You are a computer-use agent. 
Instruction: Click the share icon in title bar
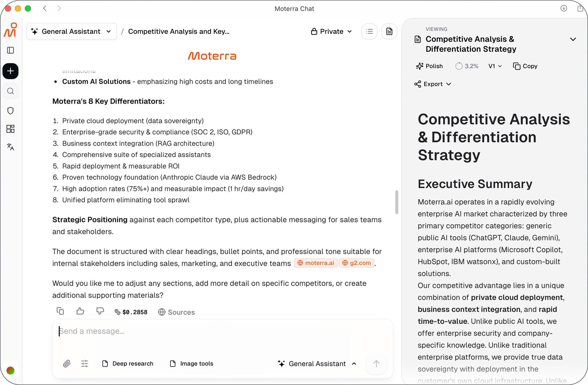[x=580, y=8]
